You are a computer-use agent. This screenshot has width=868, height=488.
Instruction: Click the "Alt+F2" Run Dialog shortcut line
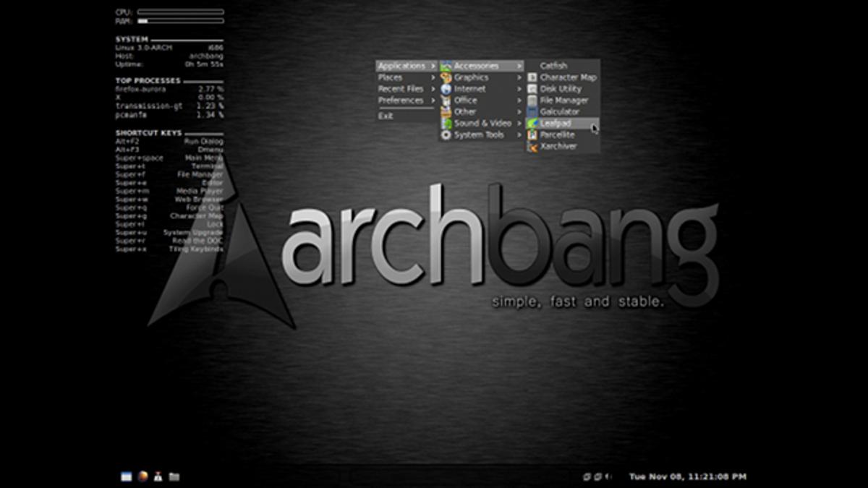click(x=169, y=141)
